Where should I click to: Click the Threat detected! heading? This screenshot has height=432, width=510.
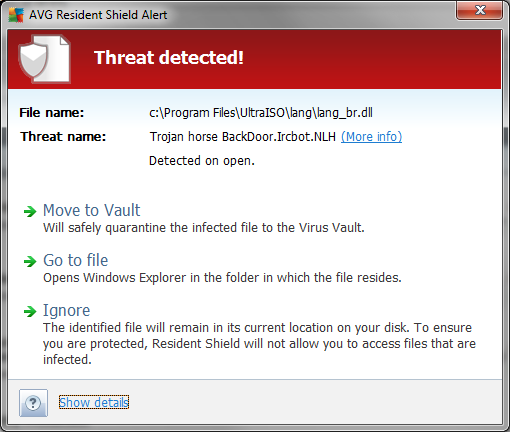[169, 58]
